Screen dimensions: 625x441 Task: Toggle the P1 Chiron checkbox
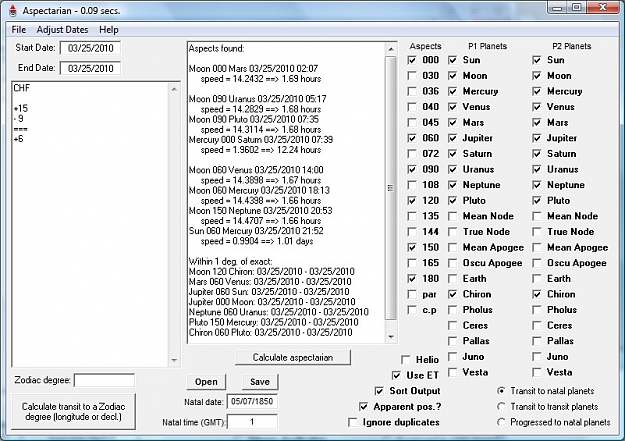click(452, 294)
